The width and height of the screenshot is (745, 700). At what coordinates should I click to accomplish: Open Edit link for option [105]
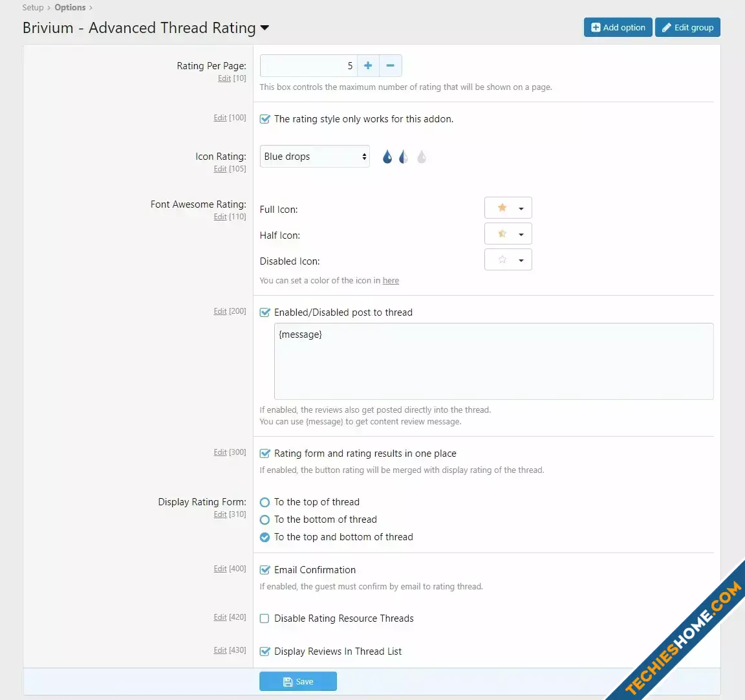[x=220, y=169]
